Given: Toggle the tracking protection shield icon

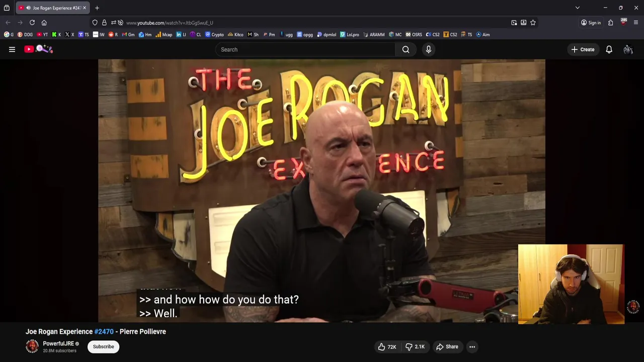Looking at the screenshot, I should pyautogui.click(x=95, y=23).
